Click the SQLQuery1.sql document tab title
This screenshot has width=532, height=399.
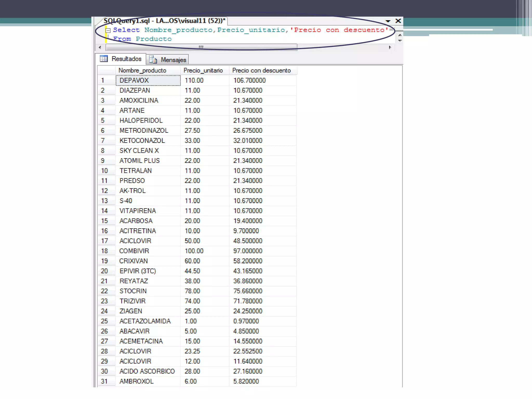(164, 21)
